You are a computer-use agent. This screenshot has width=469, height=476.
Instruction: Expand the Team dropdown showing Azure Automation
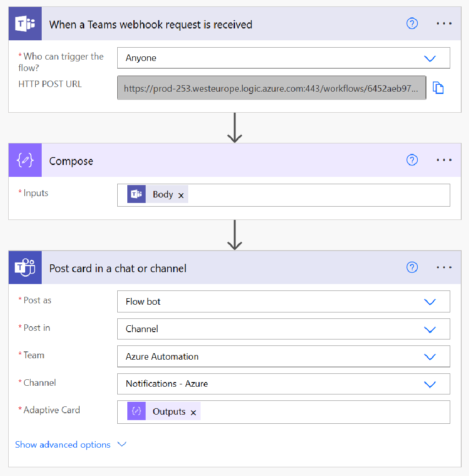[x=430, y=357]
